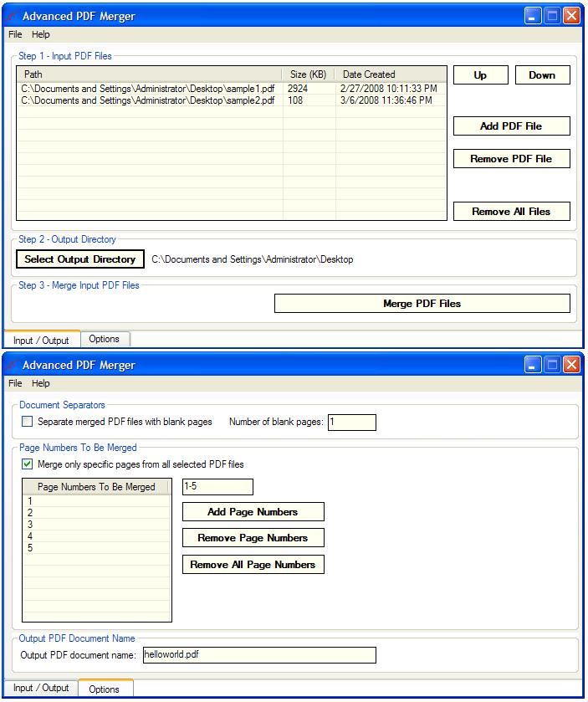Open Help menu in top window
Image resolution: width=588 pixels, height=702 pixels.
[41, 34]
